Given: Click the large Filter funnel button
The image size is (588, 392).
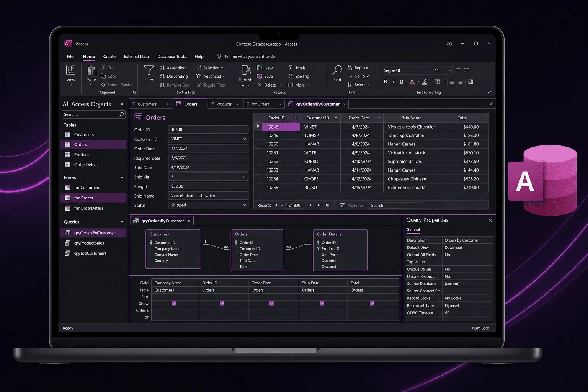Looking at the screenshot, I should tap(149, 73).
